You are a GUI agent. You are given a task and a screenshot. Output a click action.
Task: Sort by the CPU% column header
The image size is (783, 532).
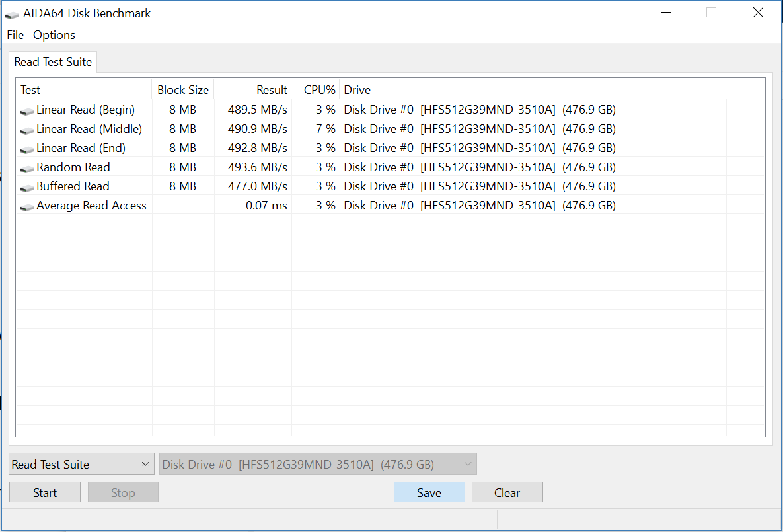pos(316,89)
